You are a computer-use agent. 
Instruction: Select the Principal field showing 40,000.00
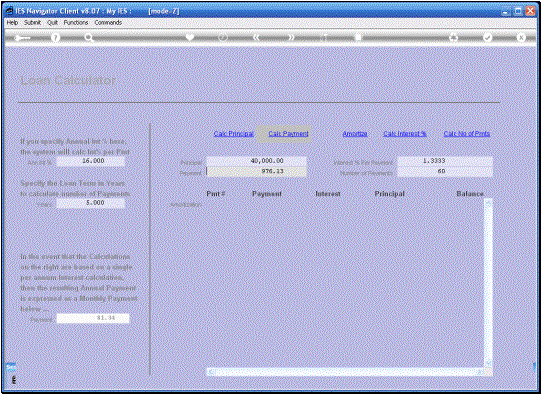tap(256, 161)
